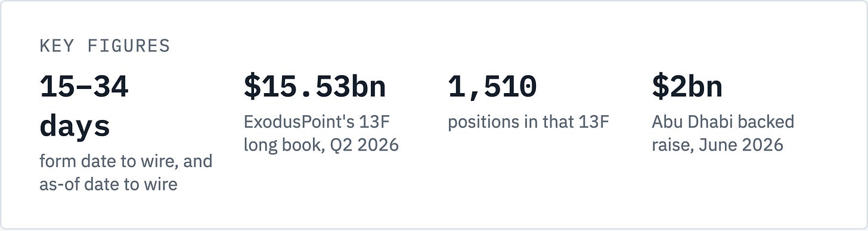Select the 'form date to wire, and' line

pyautogui.click(x=126, y=161)
